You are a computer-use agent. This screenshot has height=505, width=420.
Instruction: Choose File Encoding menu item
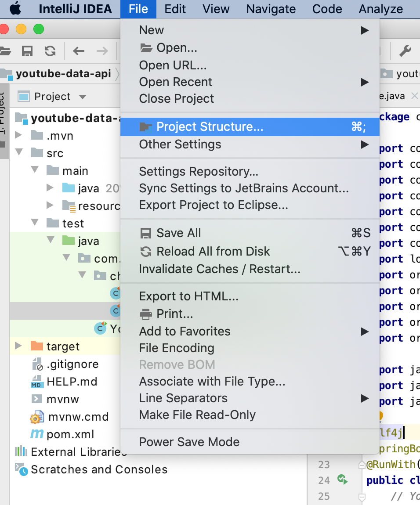(250, 348)
